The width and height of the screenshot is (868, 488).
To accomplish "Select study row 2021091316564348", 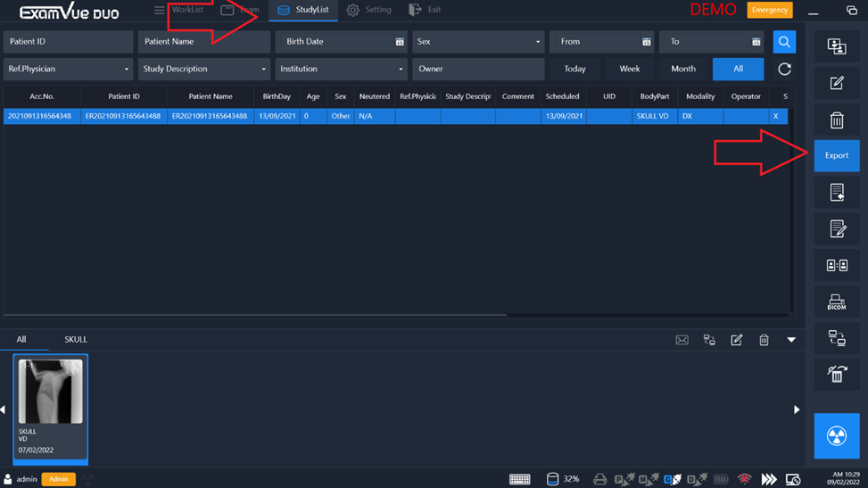I will click(395, 116).
